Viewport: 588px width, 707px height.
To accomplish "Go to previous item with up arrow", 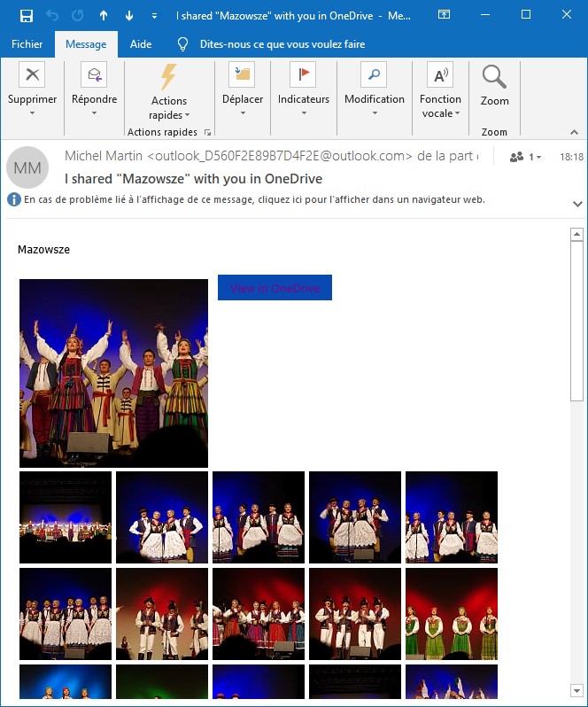I will (104, 15).
